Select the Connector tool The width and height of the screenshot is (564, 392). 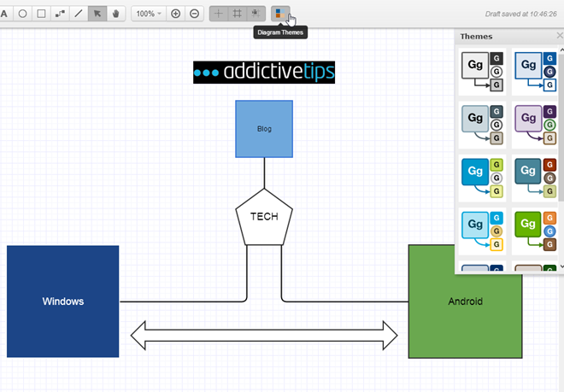coord(60,14)
